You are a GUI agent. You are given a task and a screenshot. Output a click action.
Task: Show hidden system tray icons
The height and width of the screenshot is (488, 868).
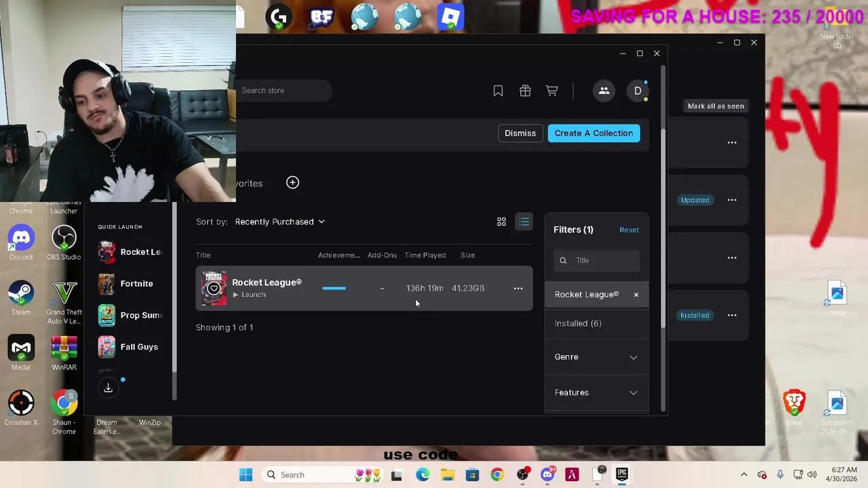(744, 475)
